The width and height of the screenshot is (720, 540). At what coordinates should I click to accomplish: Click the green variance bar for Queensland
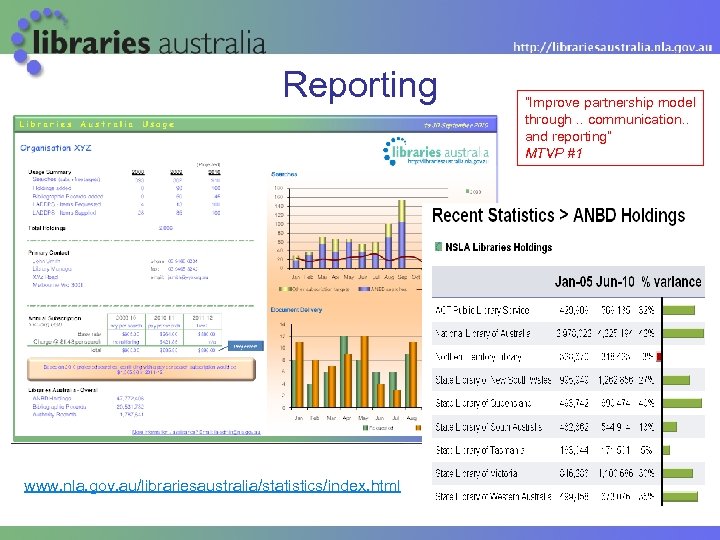(682, 403)
